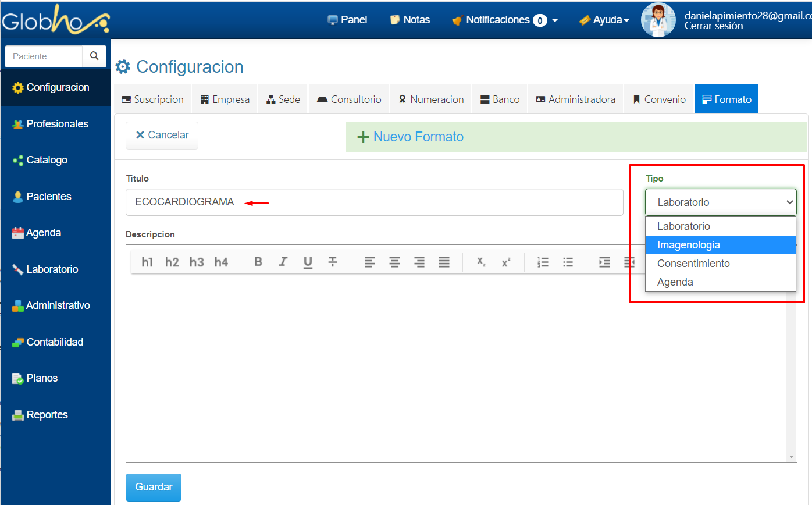Image resolution: width=812 pixels, height=505 pixels.
Task: Insert a bulleted list in editor
Action: 568,262
